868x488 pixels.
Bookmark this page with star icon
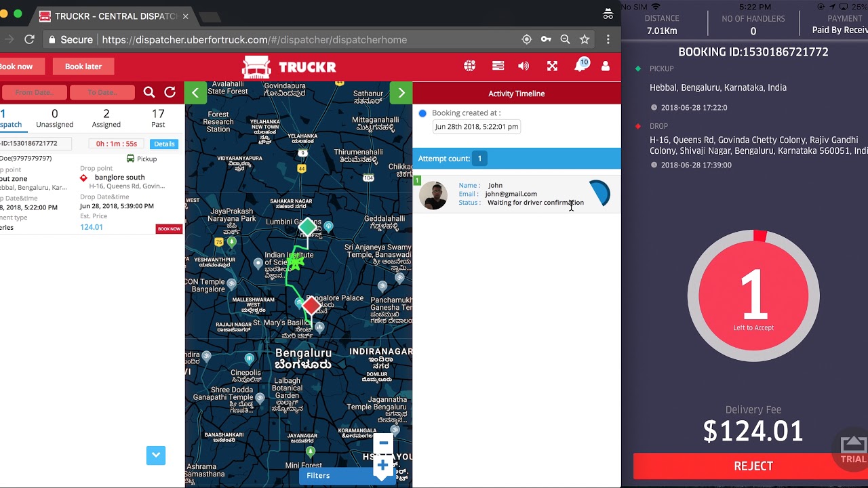(585, 39)
